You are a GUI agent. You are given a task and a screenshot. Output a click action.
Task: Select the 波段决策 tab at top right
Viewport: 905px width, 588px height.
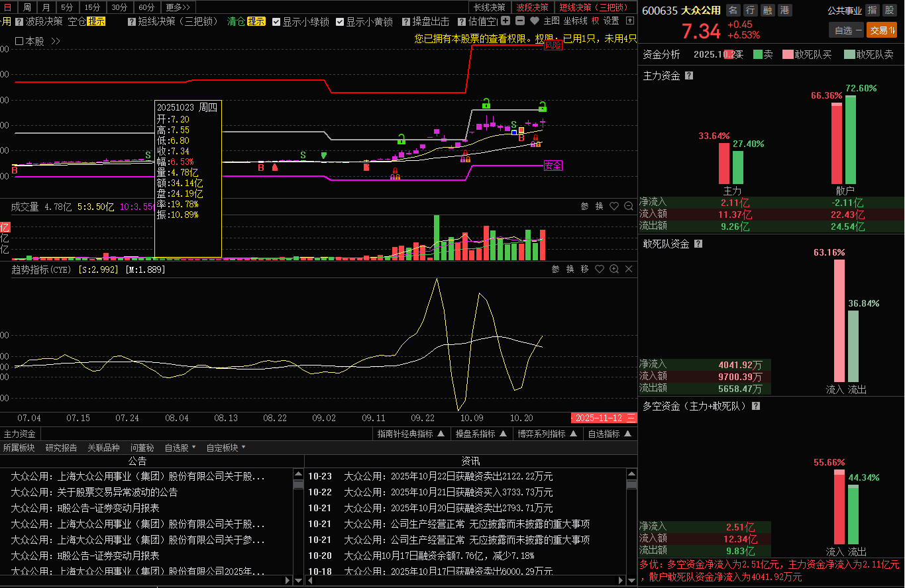point(532,7)
